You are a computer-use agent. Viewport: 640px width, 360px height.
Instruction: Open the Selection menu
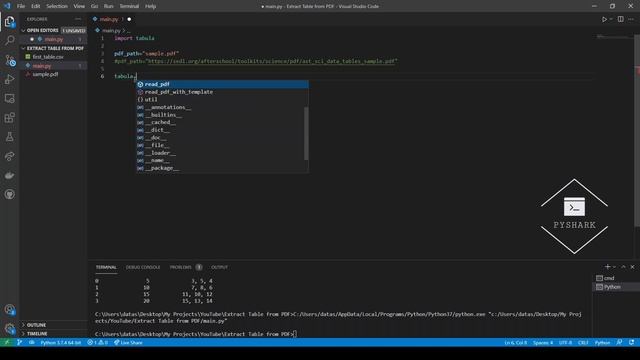point(57,6)
